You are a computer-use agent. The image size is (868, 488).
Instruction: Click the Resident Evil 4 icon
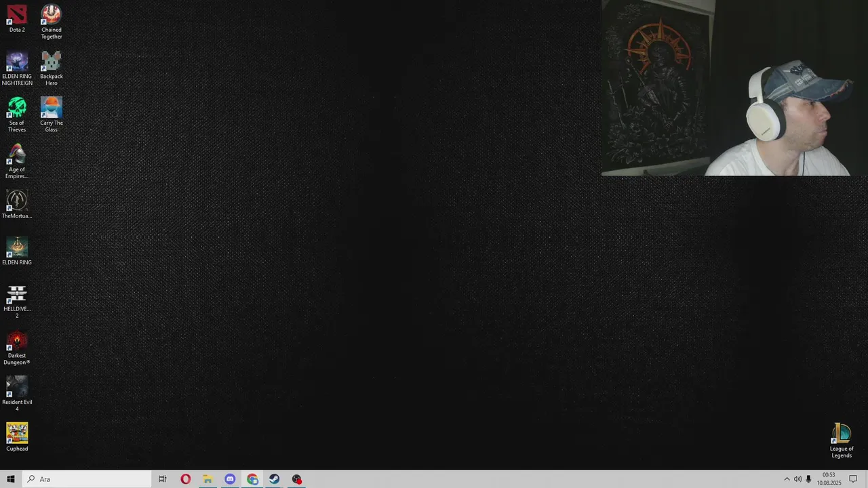tap(17, 394)
